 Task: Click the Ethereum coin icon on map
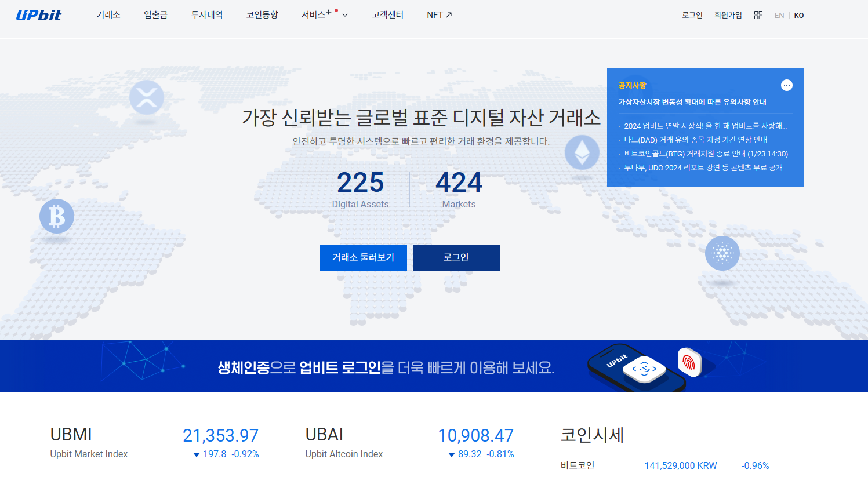582,152
